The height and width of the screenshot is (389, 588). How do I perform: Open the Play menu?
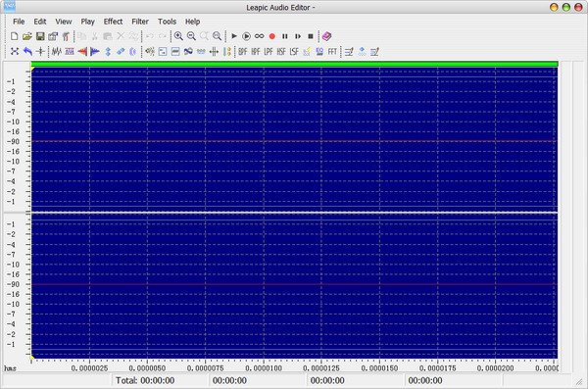[x=88, y=22]
